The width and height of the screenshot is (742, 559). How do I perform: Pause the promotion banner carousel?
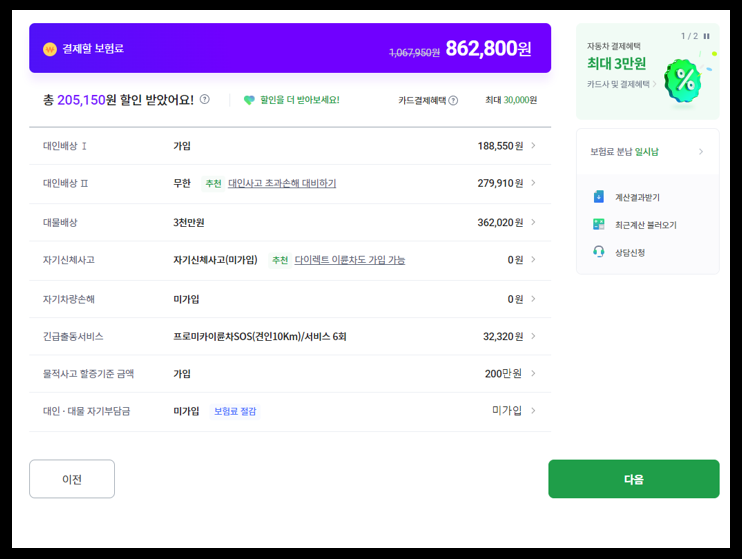point(707,36)
